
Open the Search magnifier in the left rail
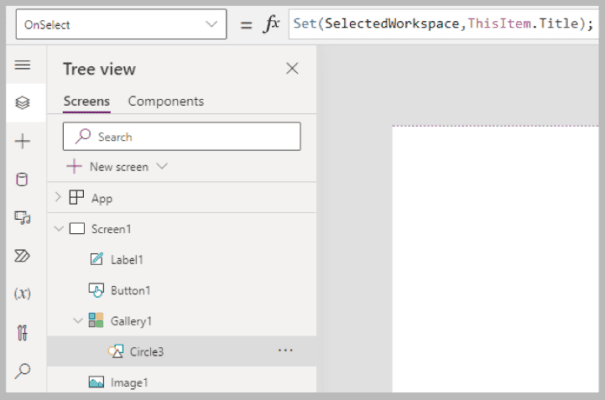point(22,371)
